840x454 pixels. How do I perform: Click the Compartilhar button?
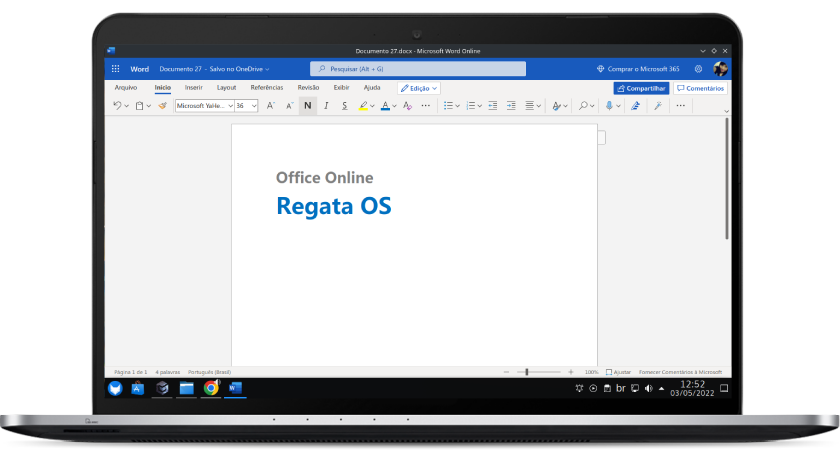tap(641, 88)
